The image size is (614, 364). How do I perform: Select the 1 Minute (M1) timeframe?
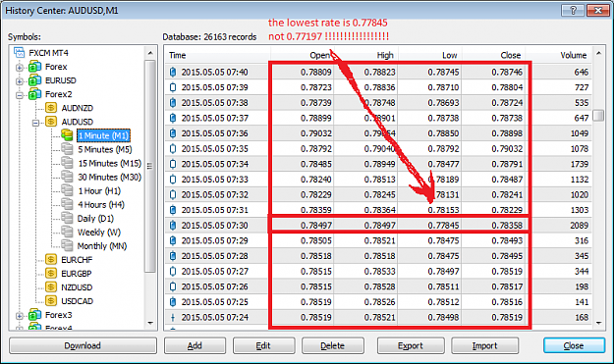pos(103,135)
